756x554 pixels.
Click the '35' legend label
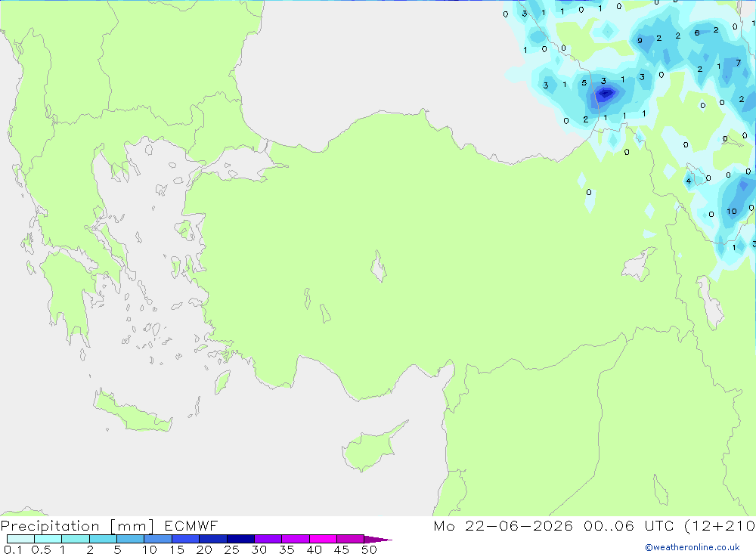point(287,549)
